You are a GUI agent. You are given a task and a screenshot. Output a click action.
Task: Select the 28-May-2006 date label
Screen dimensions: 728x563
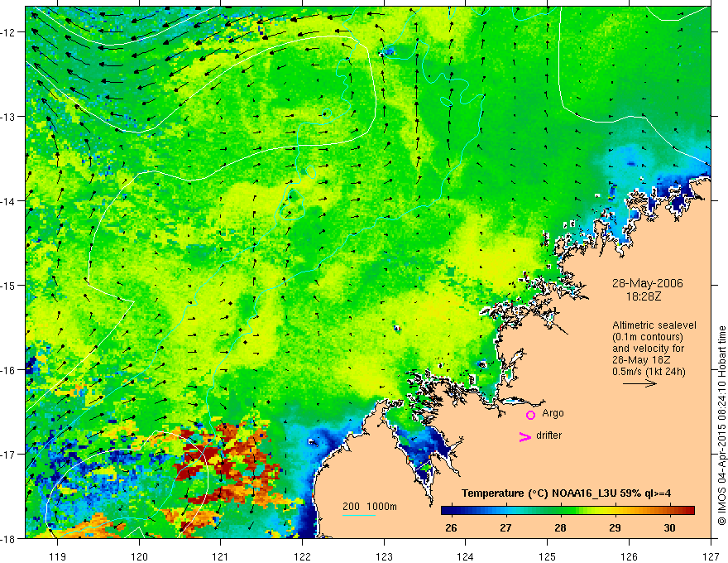click(647, 283)
